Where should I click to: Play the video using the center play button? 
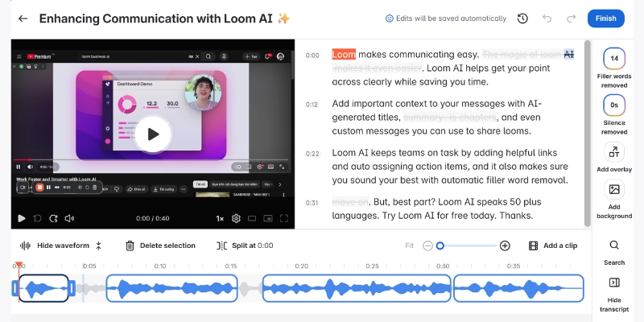pos(153,134)
